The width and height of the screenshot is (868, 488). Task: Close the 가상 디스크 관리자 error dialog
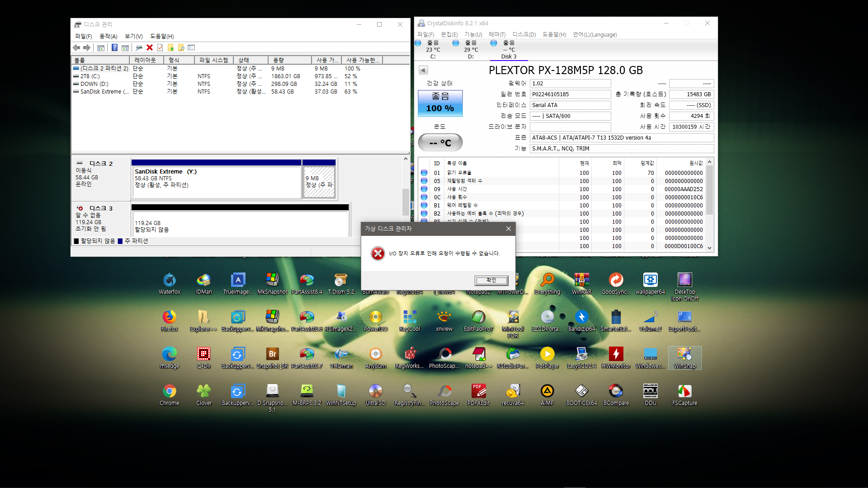(509, 229)
